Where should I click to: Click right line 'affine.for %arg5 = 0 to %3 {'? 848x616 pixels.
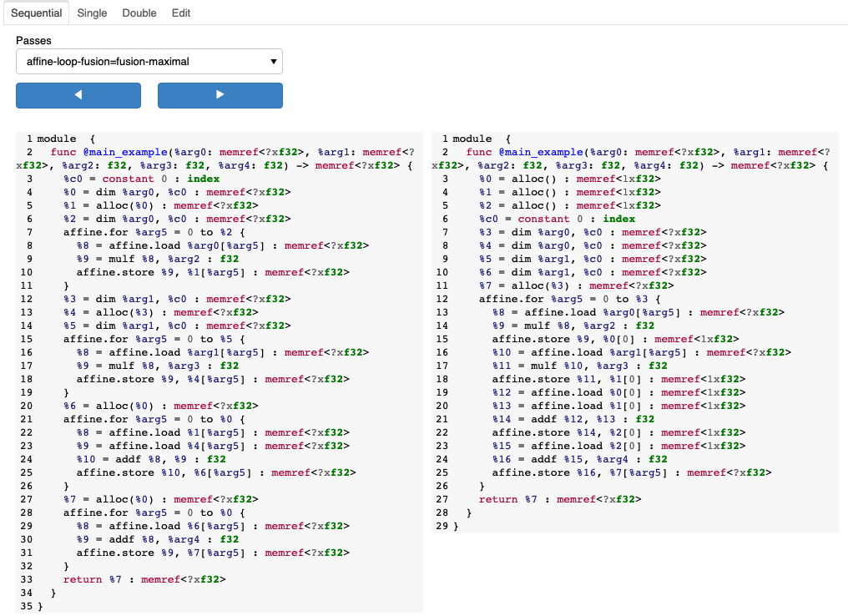(570, 299)
